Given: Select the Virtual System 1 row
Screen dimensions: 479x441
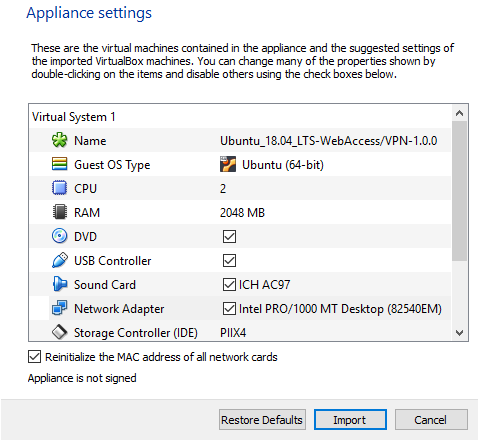Looking at the screenshot, I should [x=240, y=117].
